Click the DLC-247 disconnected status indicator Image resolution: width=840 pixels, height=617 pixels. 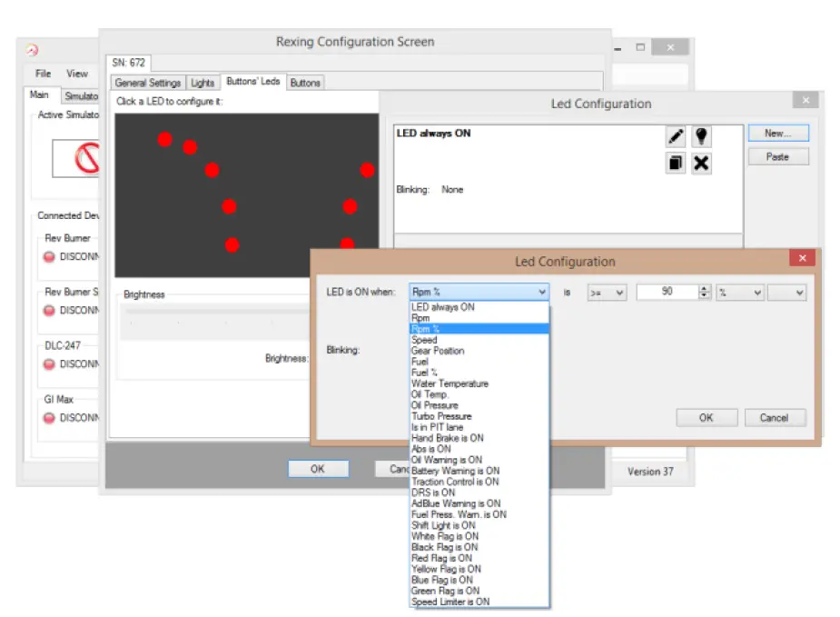click(x=49, y=364)
